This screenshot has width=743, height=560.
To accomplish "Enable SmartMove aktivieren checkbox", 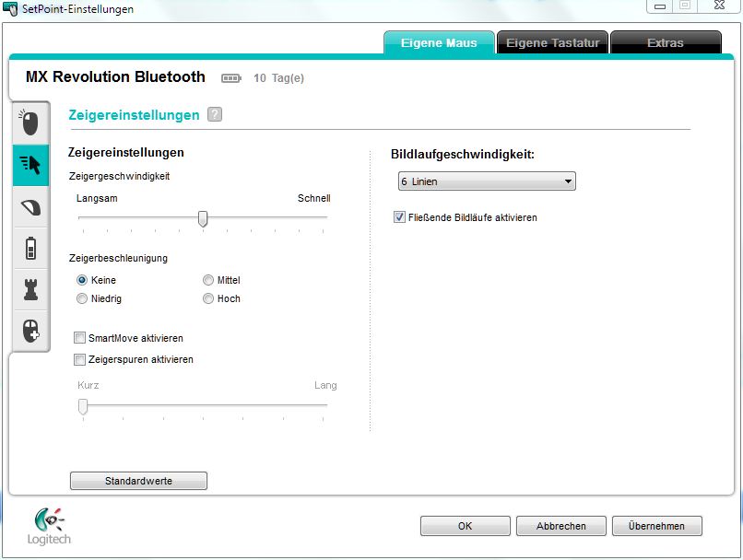I will (x=79, y=338).
